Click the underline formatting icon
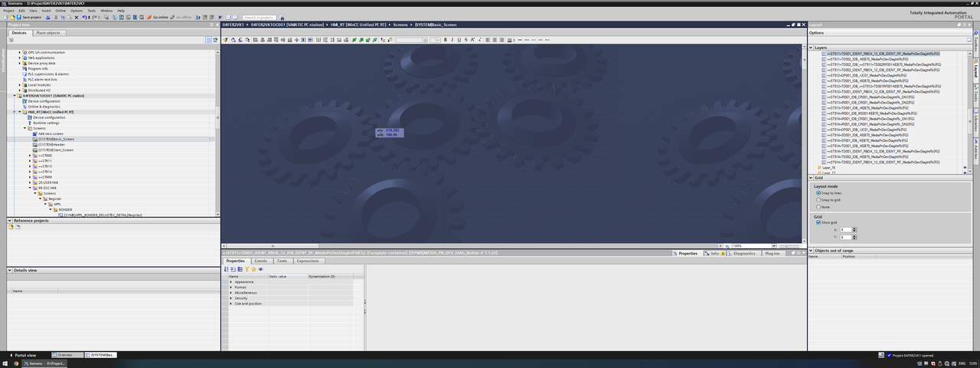980x368 pixels. (459, 40)
